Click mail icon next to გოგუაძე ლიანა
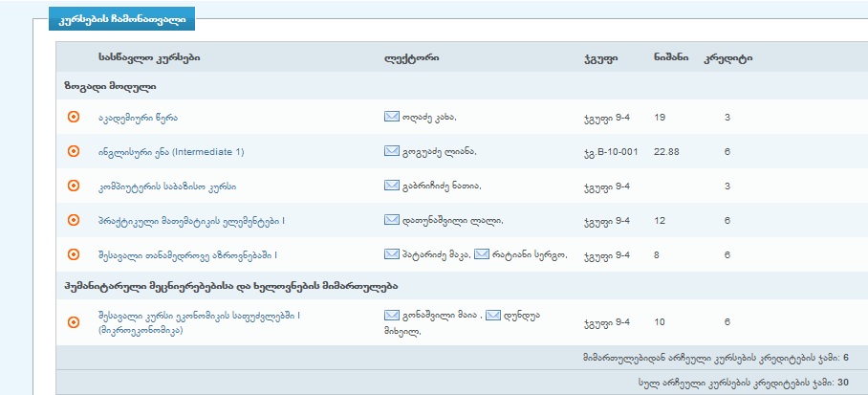 [391, 151]
